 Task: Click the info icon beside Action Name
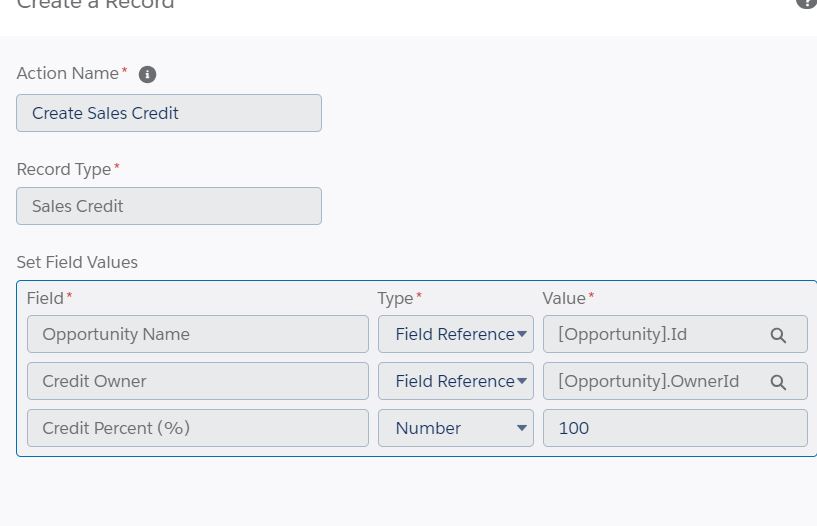(147, 74)
